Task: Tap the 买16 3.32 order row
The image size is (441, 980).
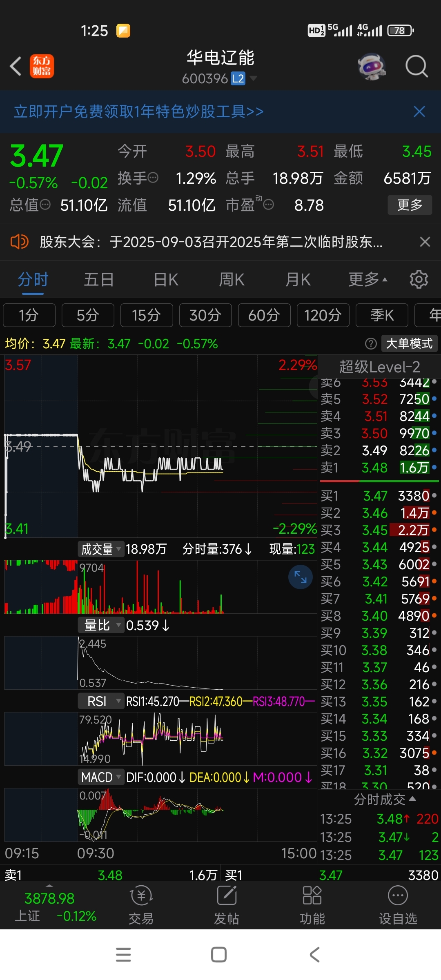Action: click(379, 753)
